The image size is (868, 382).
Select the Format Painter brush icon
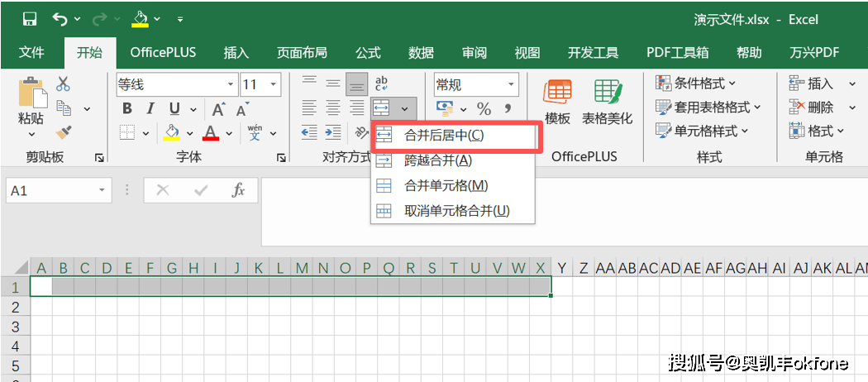pos(64,132)
